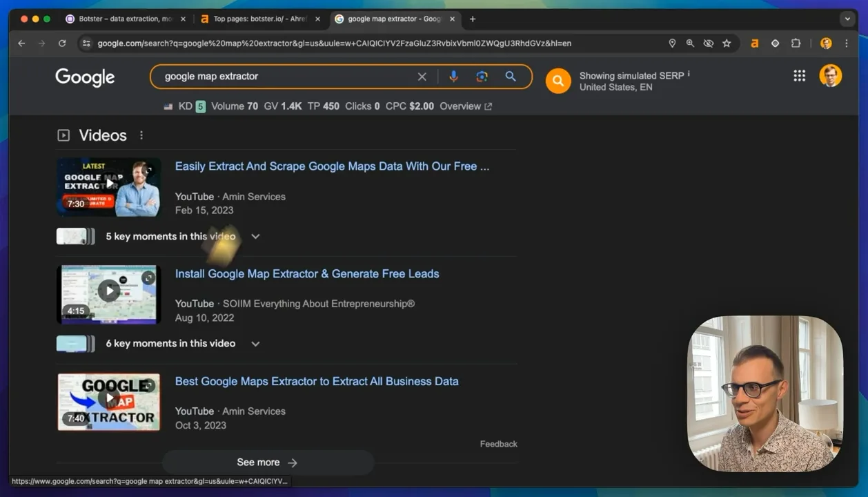Click the crossed-out eye icon in address bar
Image resolution: width=868 pixels, height=497 pixels.
pos(708,43)
